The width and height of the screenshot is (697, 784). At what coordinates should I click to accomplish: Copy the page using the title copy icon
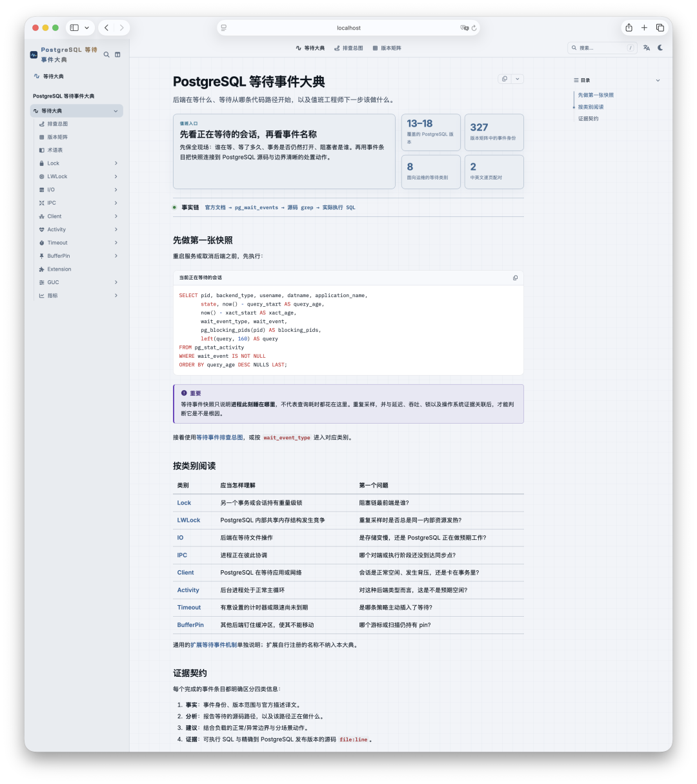pos(505,79)
